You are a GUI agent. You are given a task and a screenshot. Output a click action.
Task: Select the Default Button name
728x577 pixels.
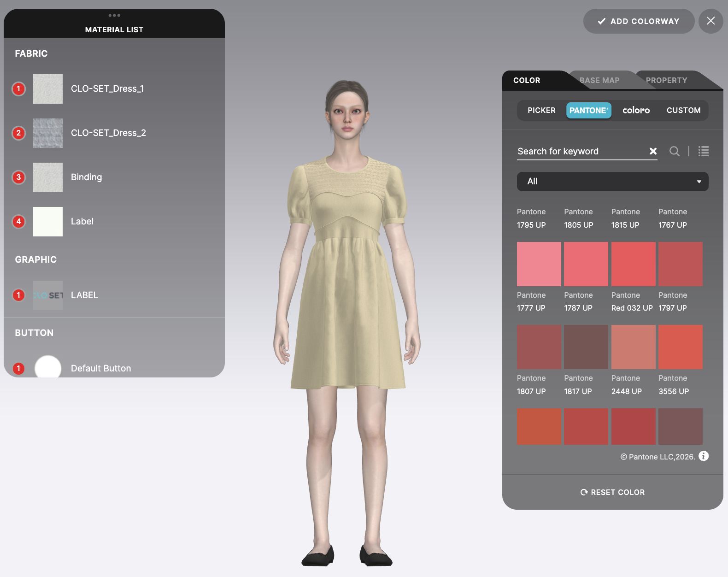101,368
